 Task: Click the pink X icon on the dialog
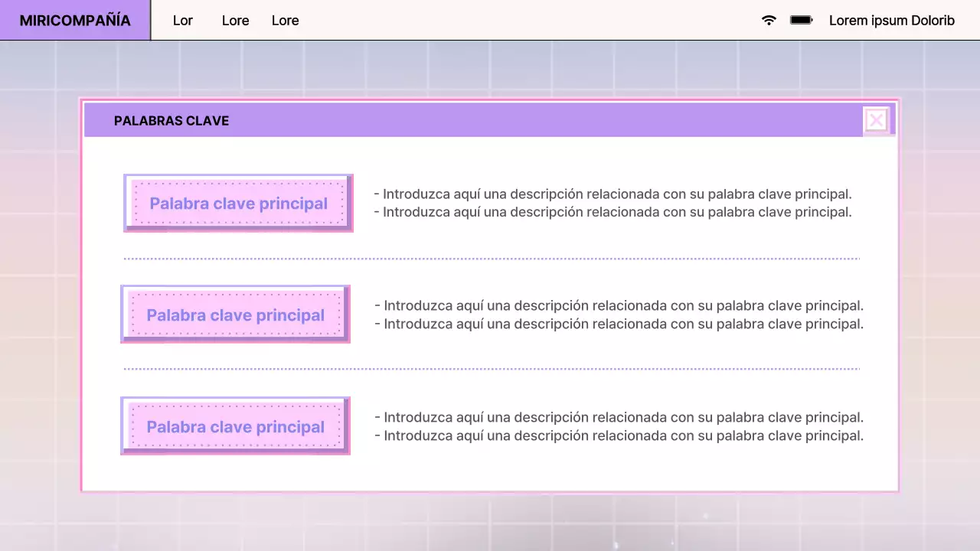pos(876,119)
